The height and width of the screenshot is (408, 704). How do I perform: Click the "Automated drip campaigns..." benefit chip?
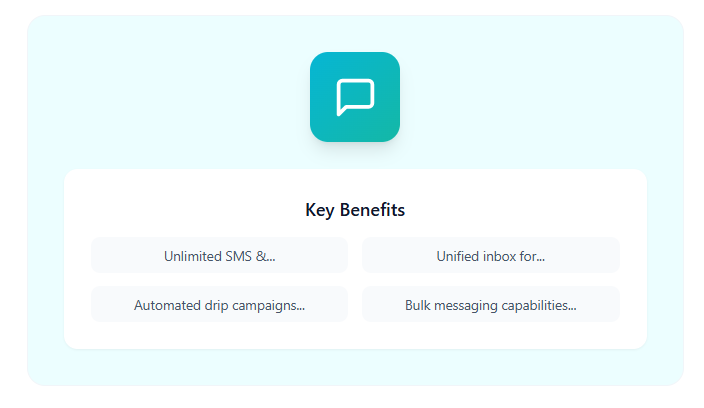click(x=219, y=305)
